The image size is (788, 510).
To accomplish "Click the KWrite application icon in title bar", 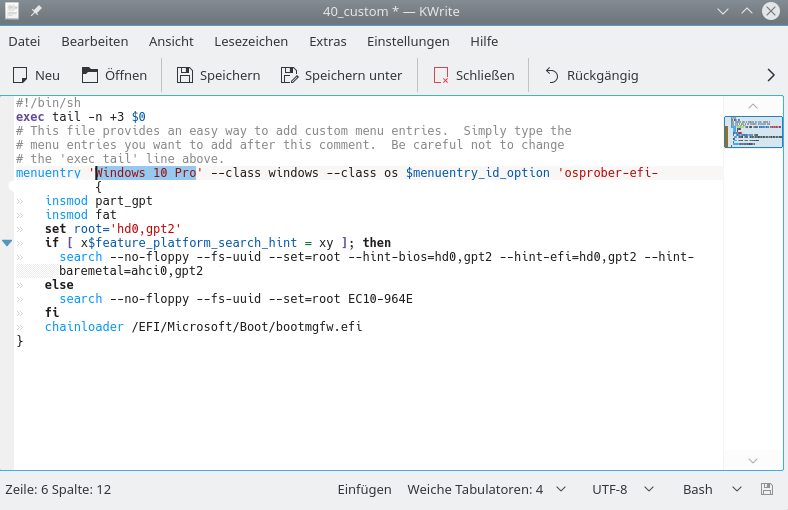I will click(12, 11).
